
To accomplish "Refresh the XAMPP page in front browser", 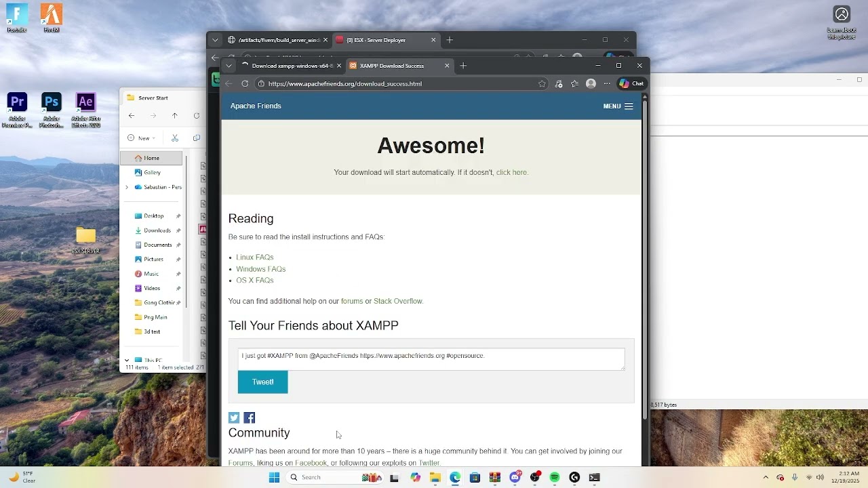I will tap(245, 83).
